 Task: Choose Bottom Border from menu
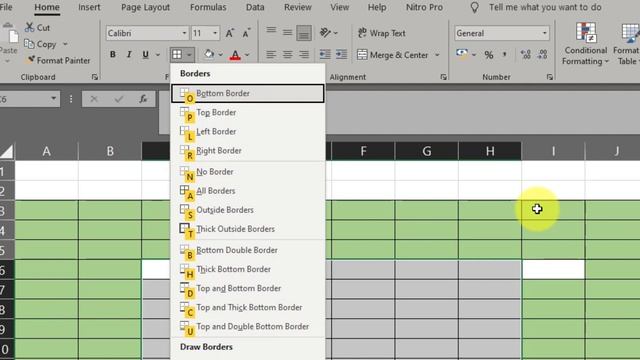pyautogui.click(x=248, y=93)
